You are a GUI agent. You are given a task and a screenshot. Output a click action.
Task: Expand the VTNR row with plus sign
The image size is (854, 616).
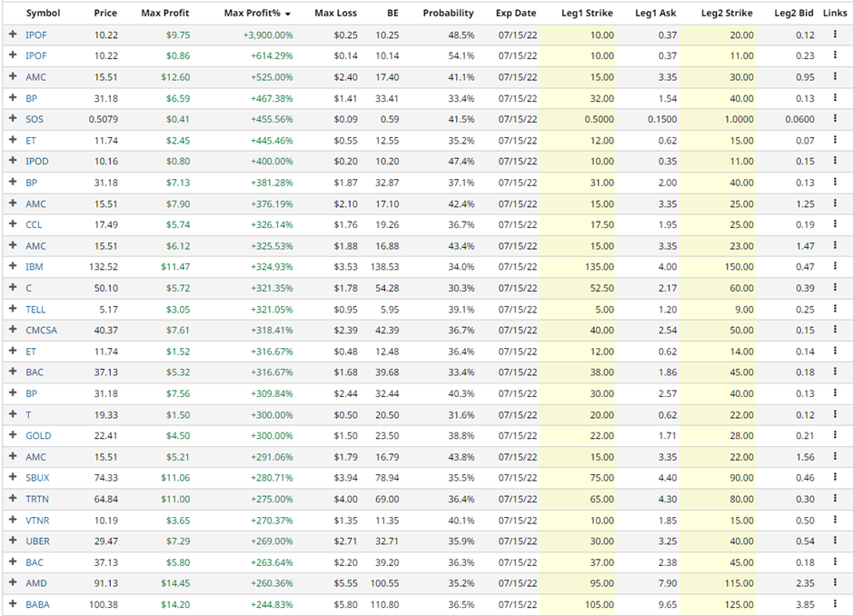tap(13, 520)
